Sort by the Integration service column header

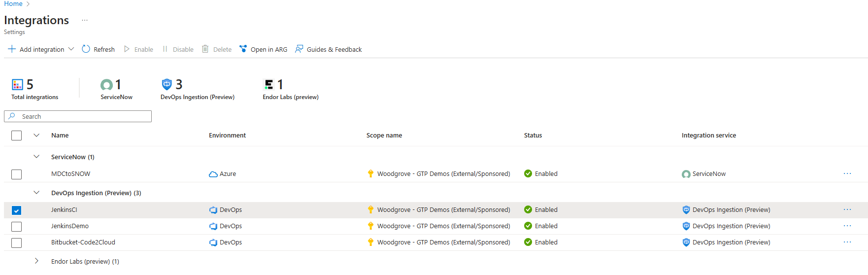coord(709,135)
